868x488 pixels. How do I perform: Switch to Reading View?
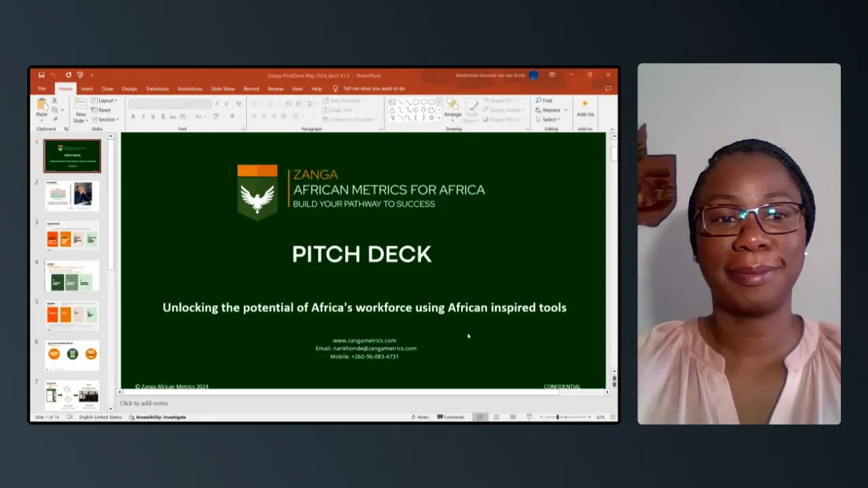coord(513,417)
